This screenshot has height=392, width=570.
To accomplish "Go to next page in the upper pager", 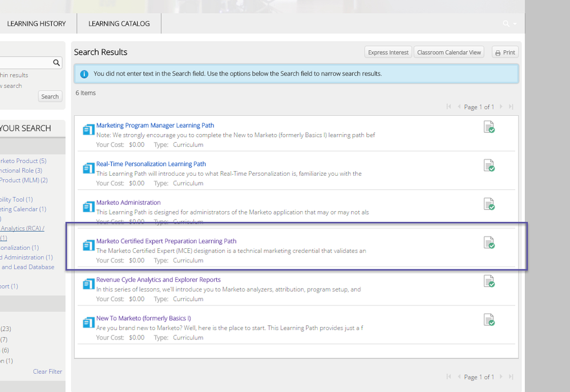I will pyautogui.click(x=501, y=107).
